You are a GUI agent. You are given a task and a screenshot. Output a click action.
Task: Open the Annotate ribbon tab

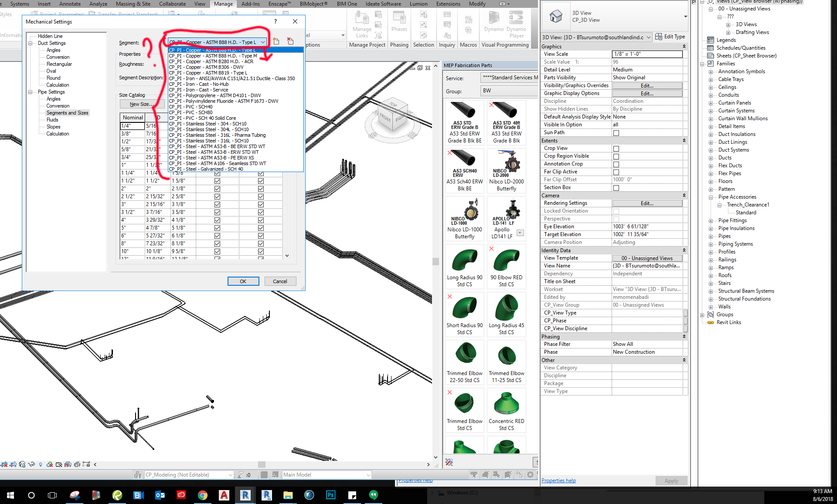[70, 3]
